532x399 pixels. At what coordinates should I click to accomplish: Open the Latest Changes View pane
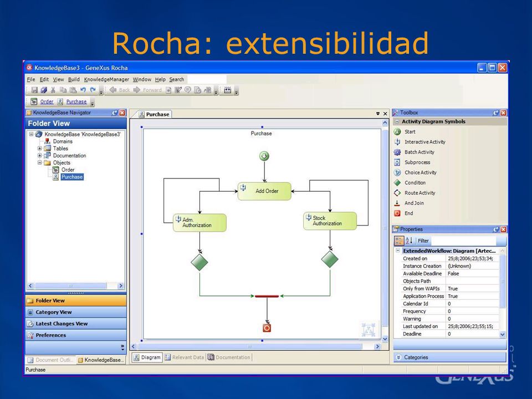pyautogui.click(x=76, y=324)
